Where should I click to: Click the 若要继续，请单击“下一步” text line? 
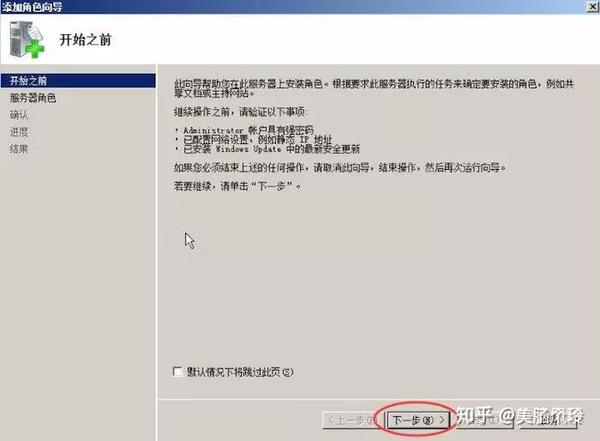pos(237,186)
